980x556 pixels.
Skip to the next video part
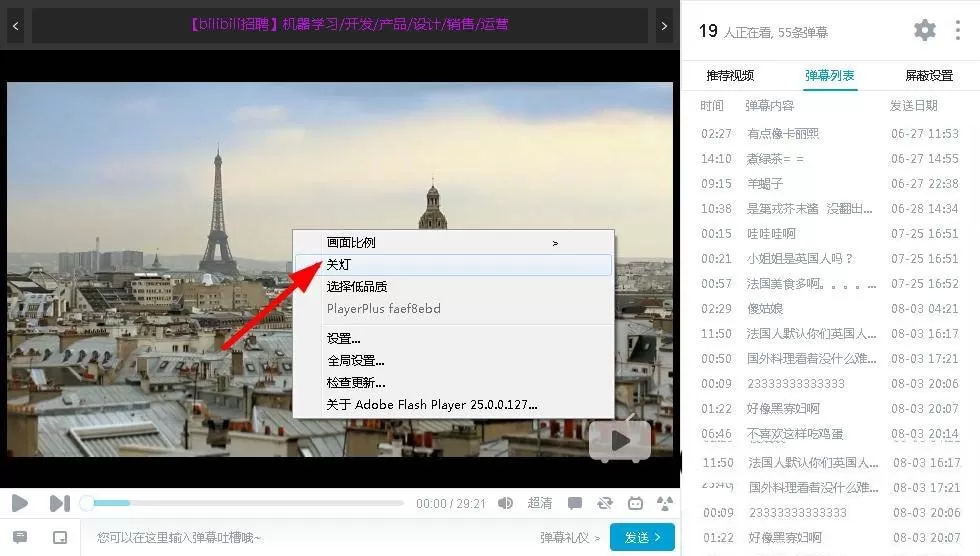59,503
